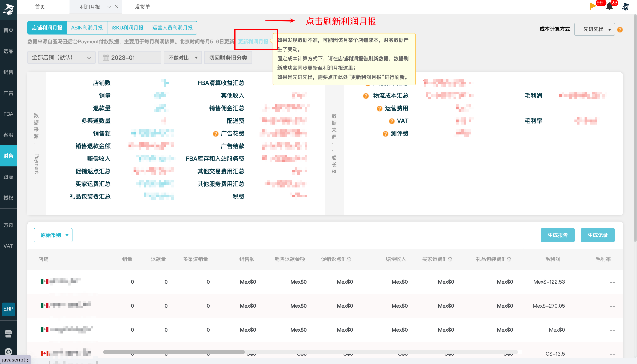The width and height of the screenshot is (637, 364).
Task: Click the help icon beside 广告花费
Action: tap(215, 134)
